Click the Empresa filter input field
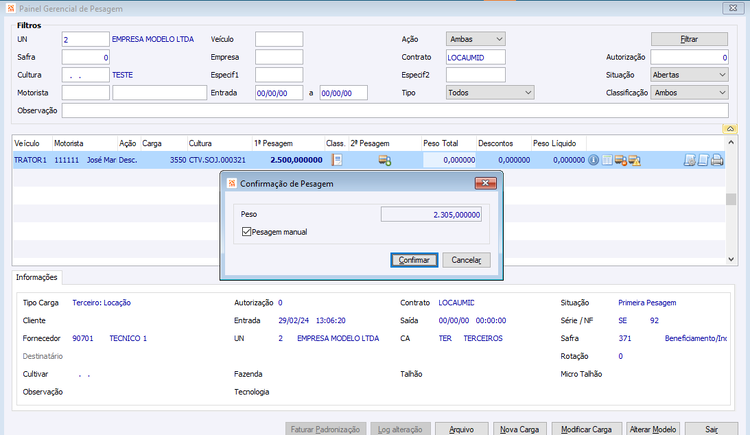 click(279, 57)
